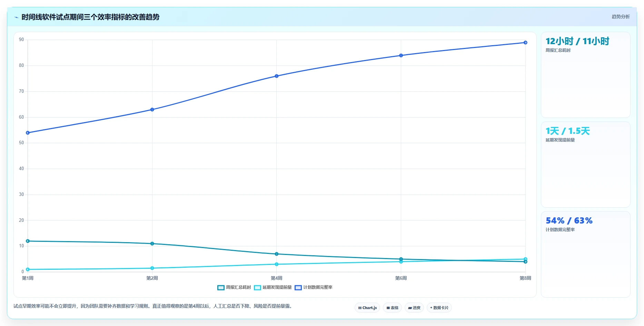The width and height of the screenshot is (644, 326).
Task: Click the 延期发现提前量 card caption
Action: click(560, 140)
